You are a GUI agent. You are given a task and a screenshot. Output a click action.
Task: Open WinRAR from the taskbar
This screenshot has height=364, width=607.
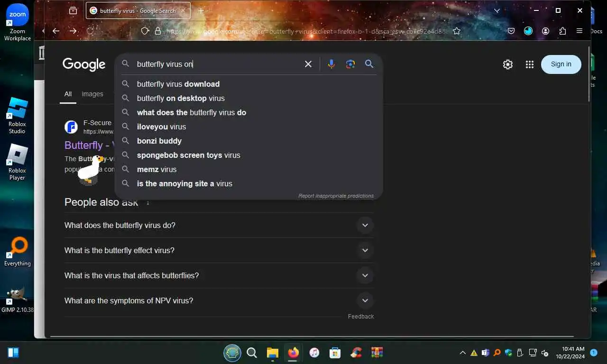point(377,353)
